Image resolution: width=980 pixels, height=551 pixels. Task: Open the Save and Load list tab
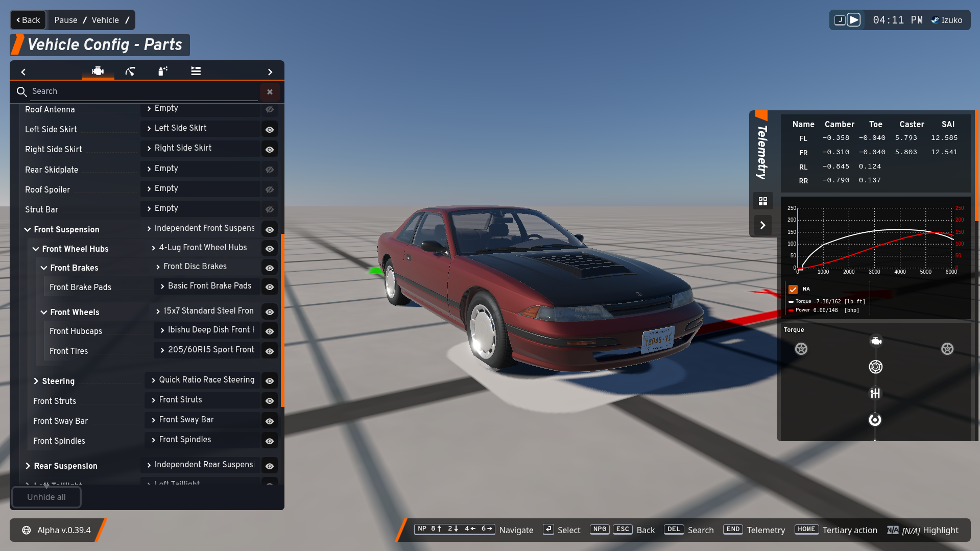point(196,71)
